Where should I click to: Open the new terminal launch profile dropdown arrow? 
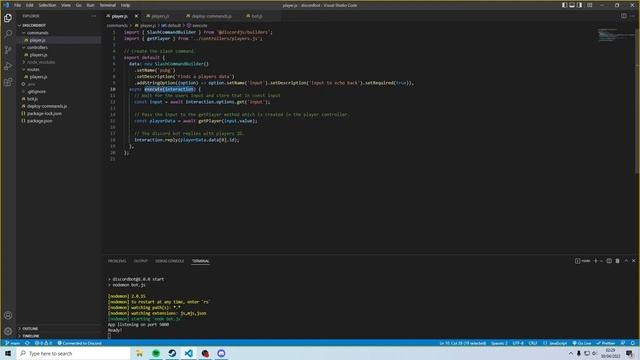tap(601, 261)
